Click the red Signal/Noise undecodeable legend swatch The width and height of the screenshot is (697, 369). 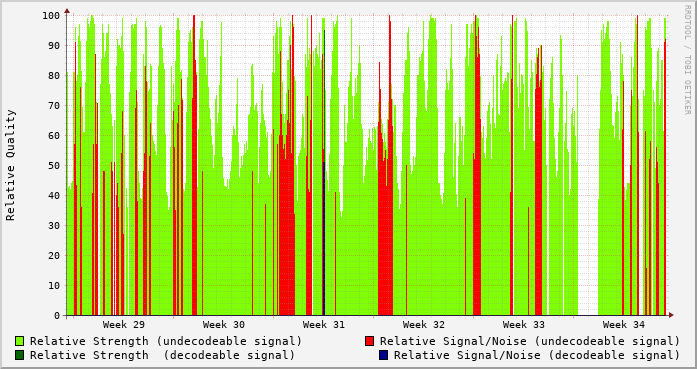tap(369, 341)
